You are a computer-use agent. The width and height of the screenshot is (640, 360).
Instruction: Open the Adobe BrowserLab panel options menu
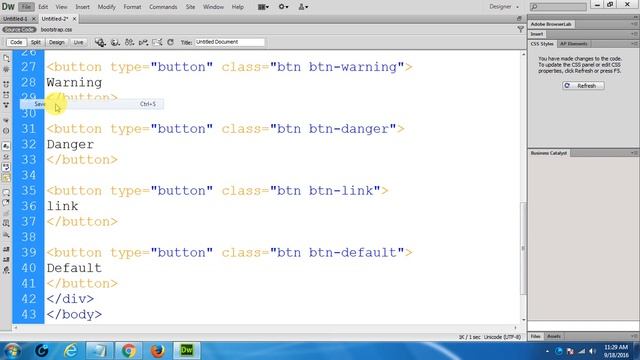pos(634,24)
